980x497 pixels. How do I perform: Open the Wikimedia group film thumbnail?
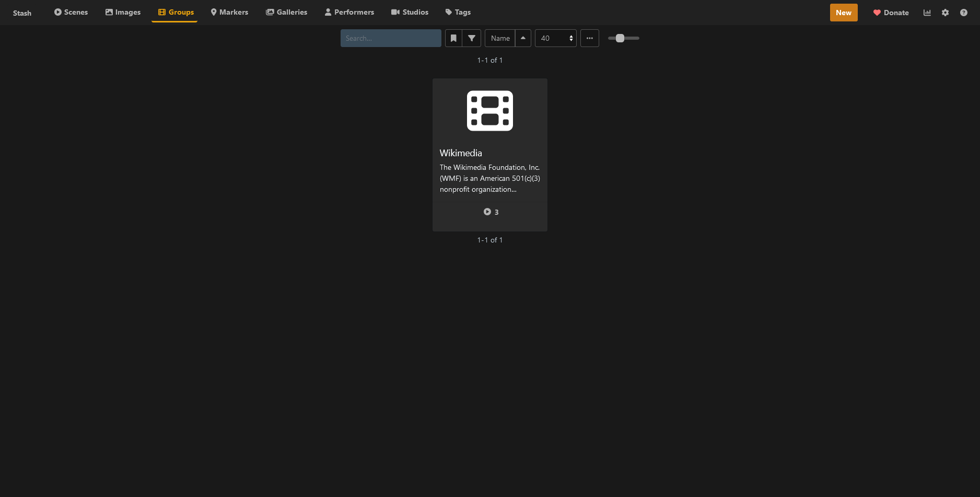point(490,111)
